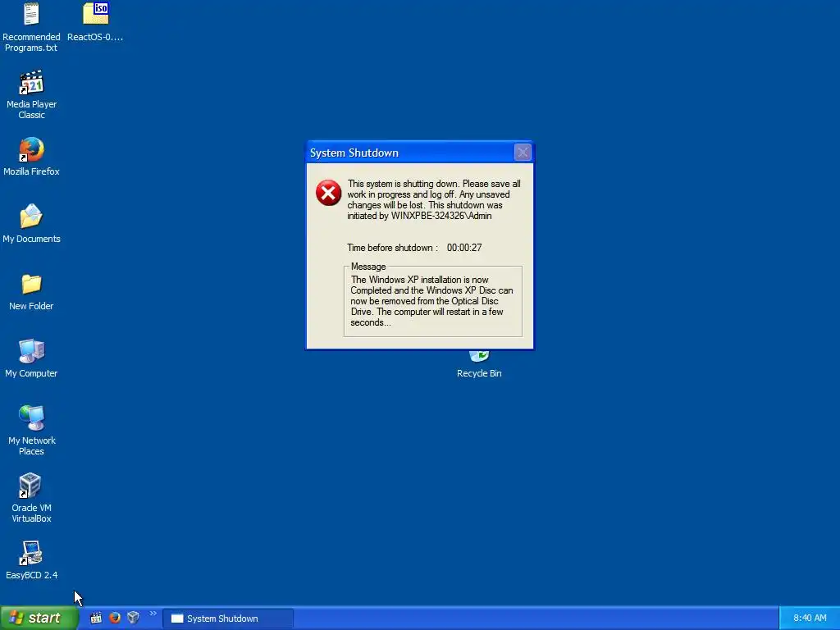Select My Network Places desktop icon
840x630 pixels.
tap(31, 431)
